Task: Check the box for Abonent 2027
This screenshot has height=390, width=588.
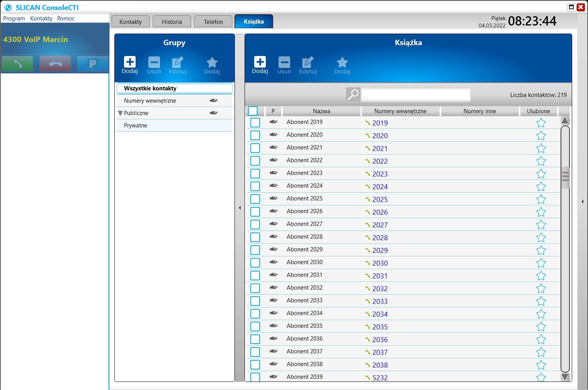Action: pos(255,225)
